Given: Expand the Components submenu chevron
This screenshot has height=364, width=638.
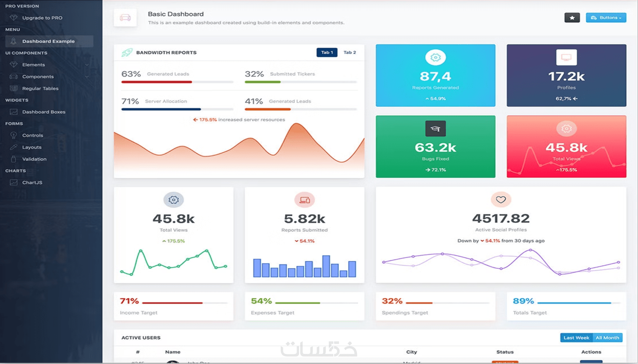Looking at the screenshot, I should (87, 77).
